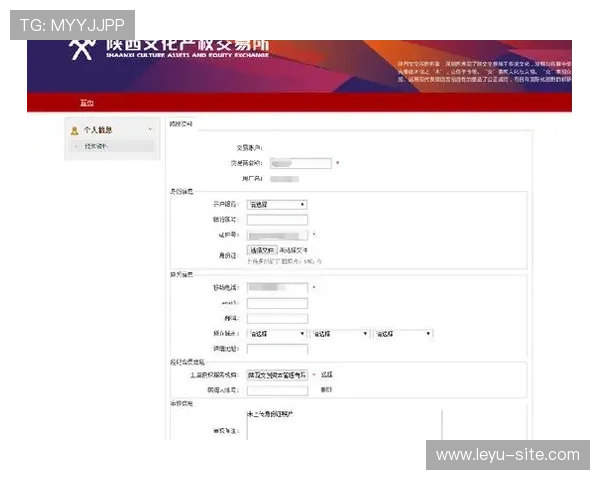Viewport: 600px width, 480px height.
Task: Click the postal code input field
Action: pyautogui.click(x=277, y=318)
